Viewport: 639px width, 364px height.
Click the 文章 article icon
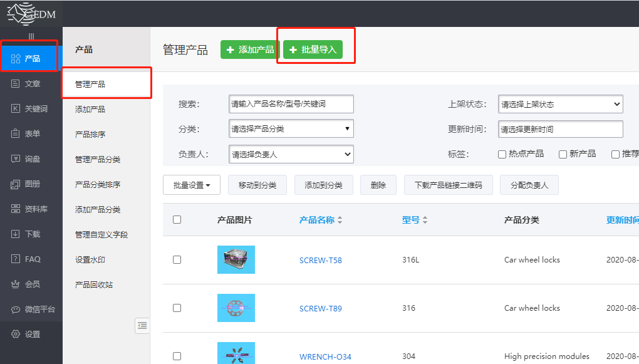16,83
